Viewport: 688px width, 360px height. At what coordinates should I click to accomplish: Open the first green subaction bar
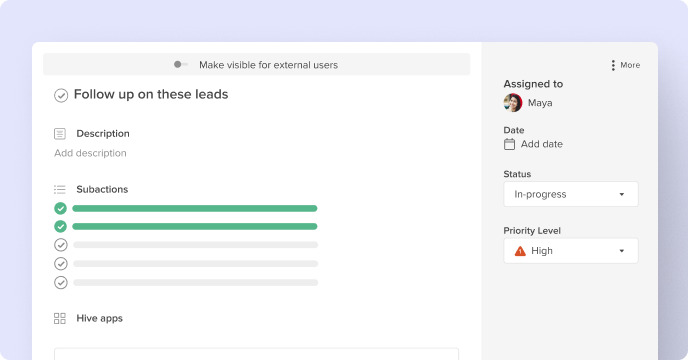pos(195,208)
